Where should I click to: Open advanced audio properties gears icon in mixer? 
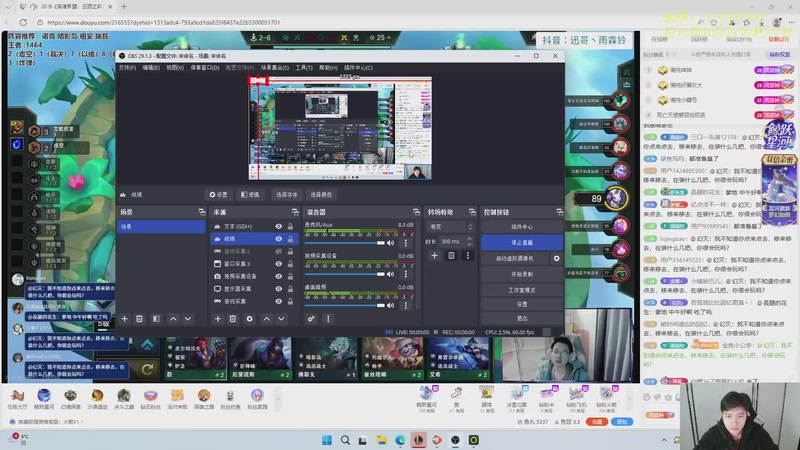[x=311, y=319]
